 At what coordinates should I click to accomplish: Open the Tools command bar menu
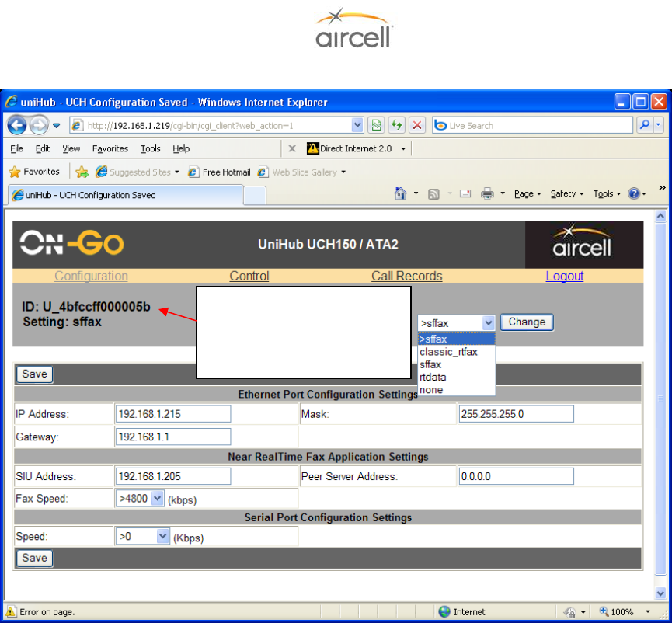607,193
